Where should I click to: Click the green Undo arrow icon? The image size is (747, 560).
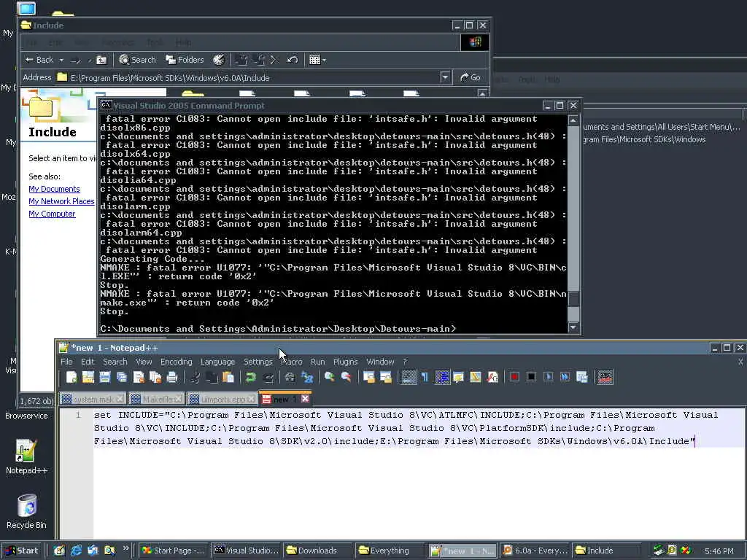click(x=251, y=377)
